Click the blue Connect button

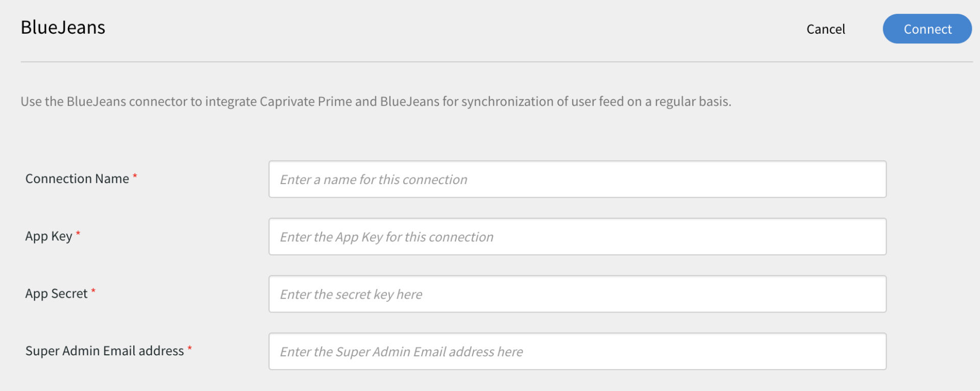tap(927, 29)
